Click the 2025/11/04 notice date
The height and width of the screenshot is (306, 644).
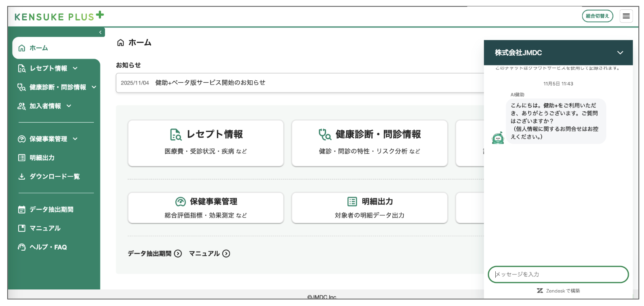point(135,83)
